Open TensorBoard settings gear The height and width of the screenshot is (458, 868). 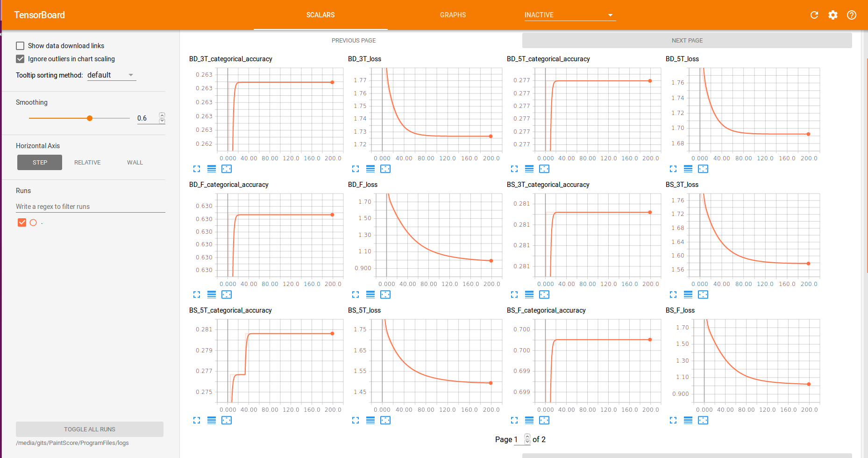click(x=833, y=15)
